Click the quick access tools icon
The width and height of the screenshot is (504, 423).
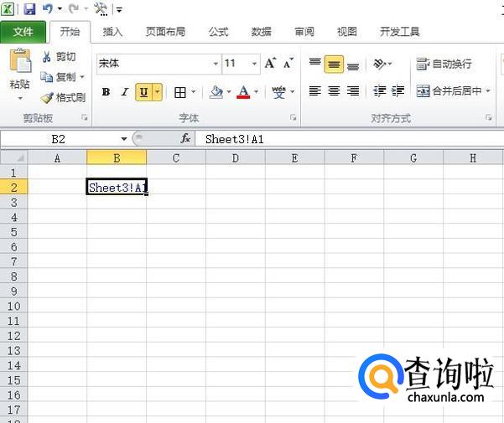(x=101, y=9)
